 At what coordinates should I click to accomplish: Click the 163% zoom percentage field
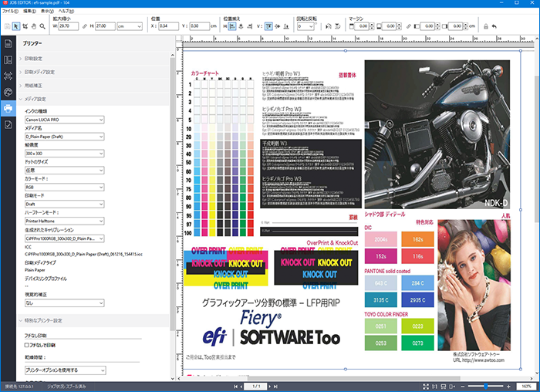coord(526,387)
